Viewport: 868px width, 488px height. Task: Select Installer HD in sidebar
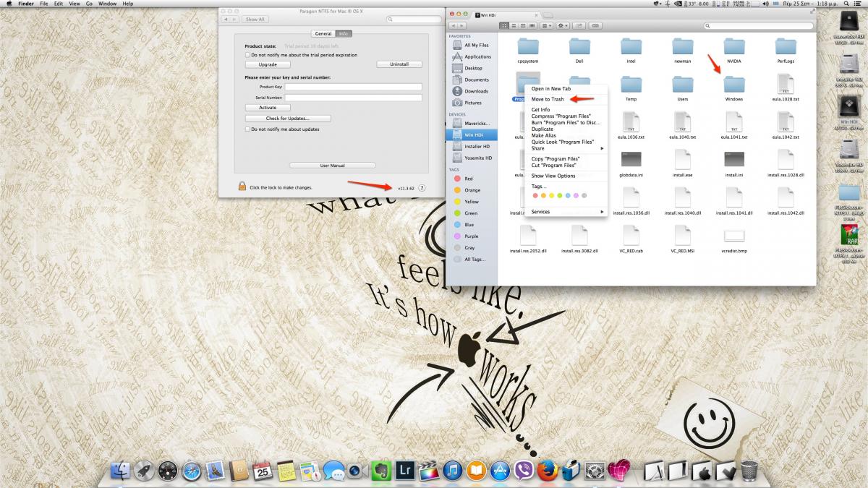click(472, 146)
